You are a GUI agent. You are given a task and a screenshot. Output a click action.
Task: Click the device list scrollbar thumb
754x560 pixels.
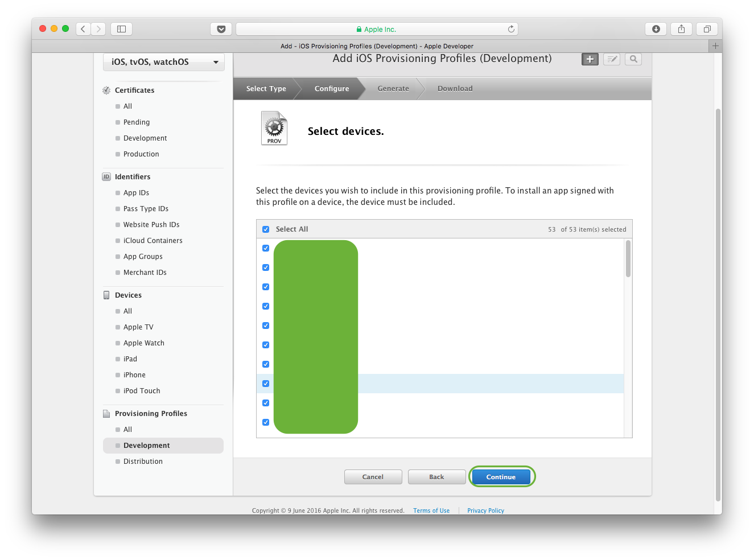628,258
